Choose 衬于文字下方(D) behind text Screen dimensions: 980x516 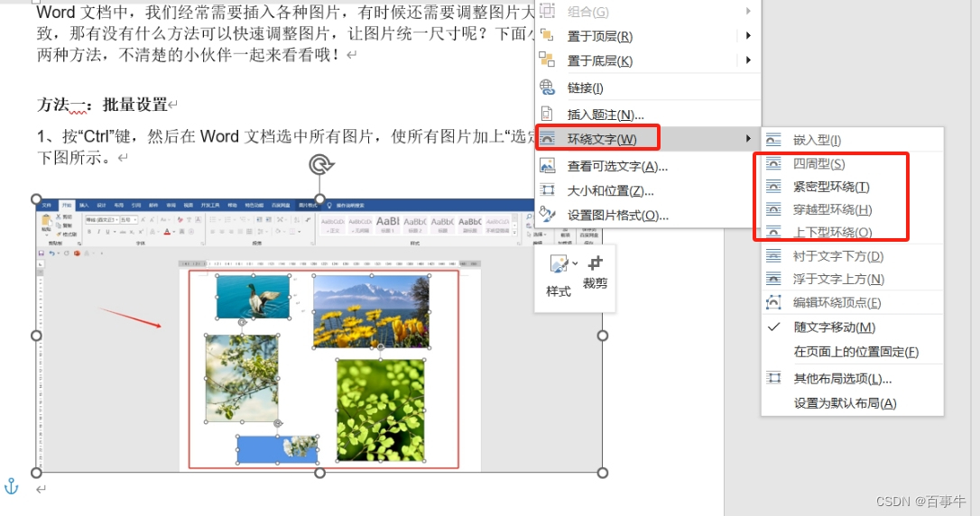click(x=852, y=256)
